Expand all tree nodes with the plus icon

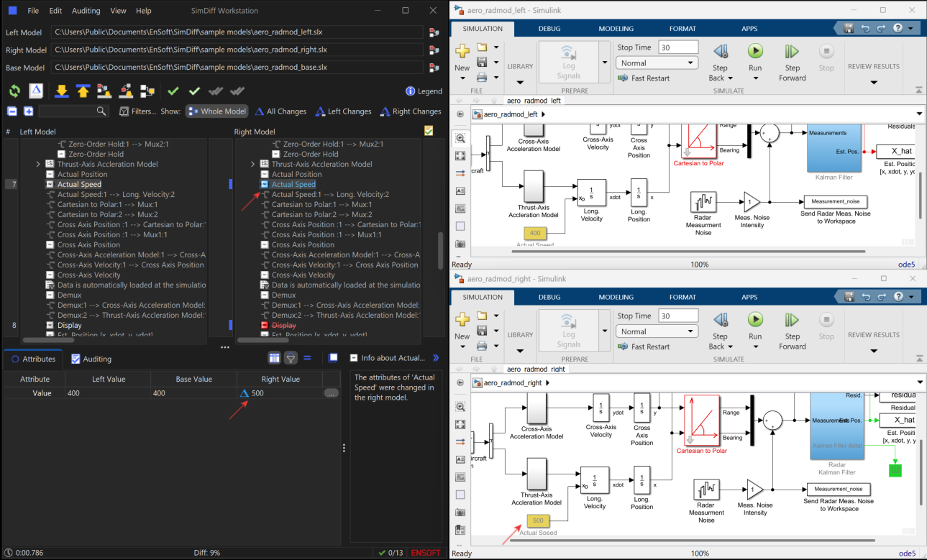coord(29,111)
